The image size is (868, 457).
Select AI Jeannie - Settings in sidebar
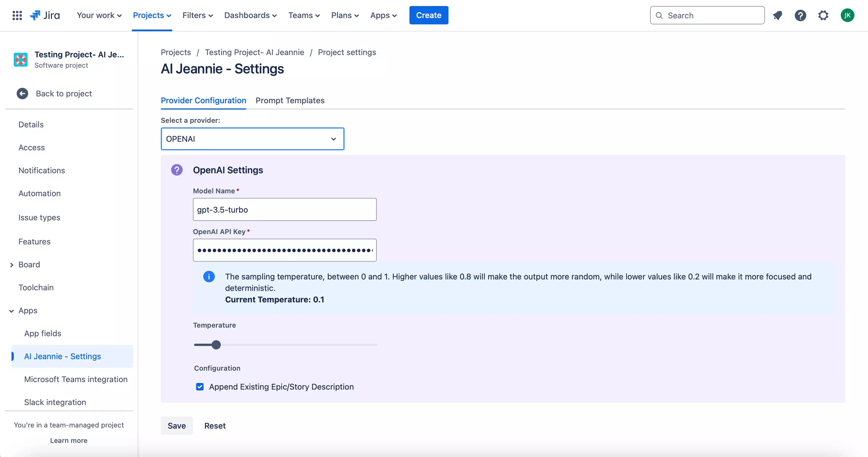point(72,356)
